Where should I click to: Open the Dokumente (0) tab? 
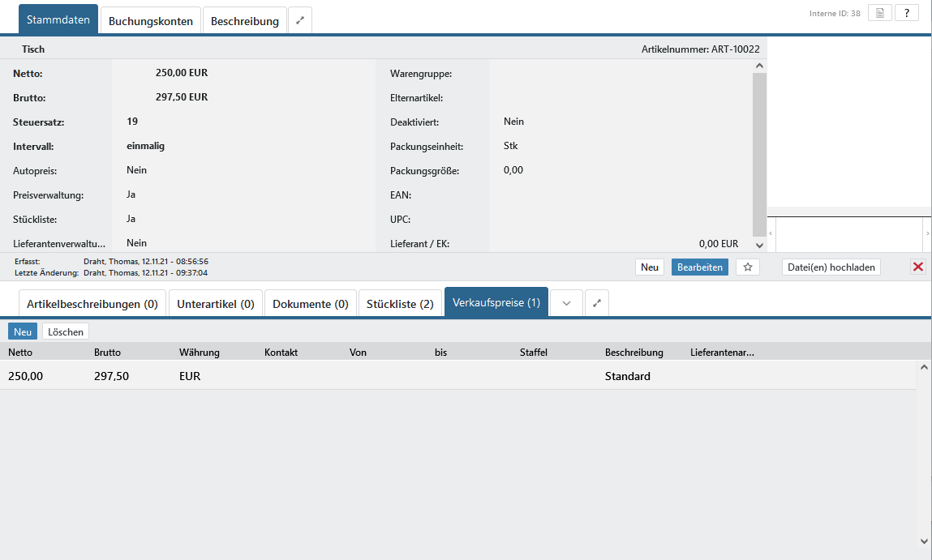(x=310, y=304)
